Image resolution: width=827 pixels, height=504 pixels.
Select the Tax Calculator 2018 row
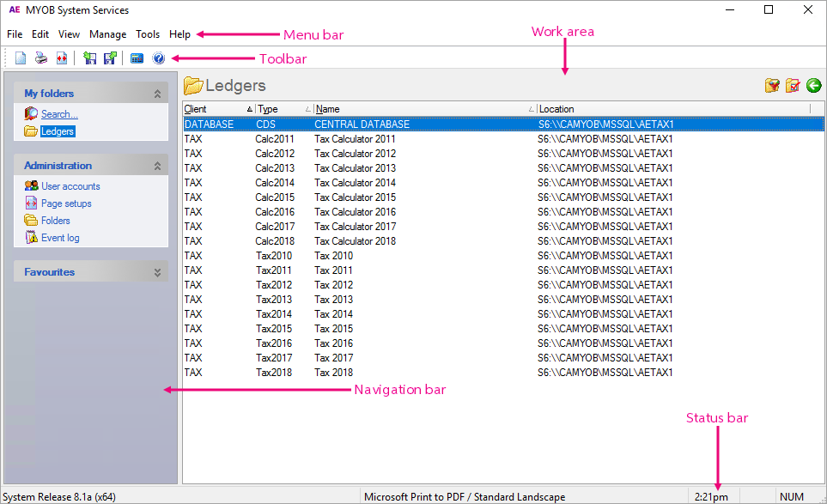(504, 241)
